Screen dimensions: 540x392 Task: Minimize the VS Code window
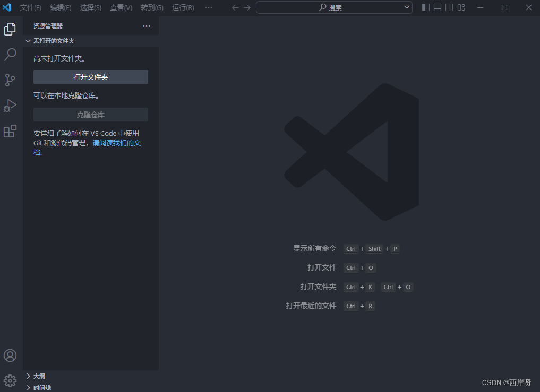(480, 7)
